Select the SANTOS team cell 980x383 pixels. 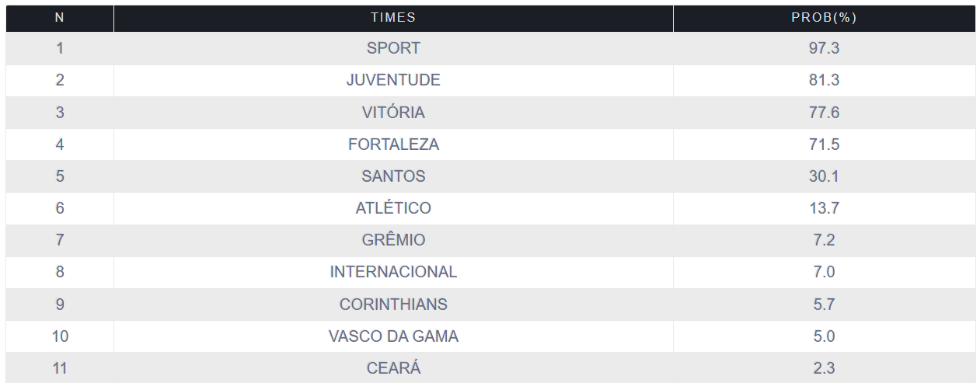[393, 176]
